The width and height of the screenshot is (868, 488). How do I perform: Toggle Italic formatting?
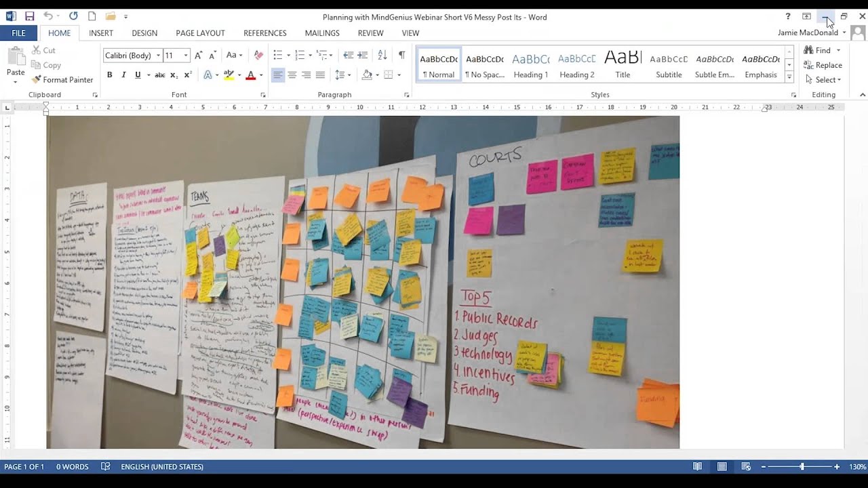(123, 75)
